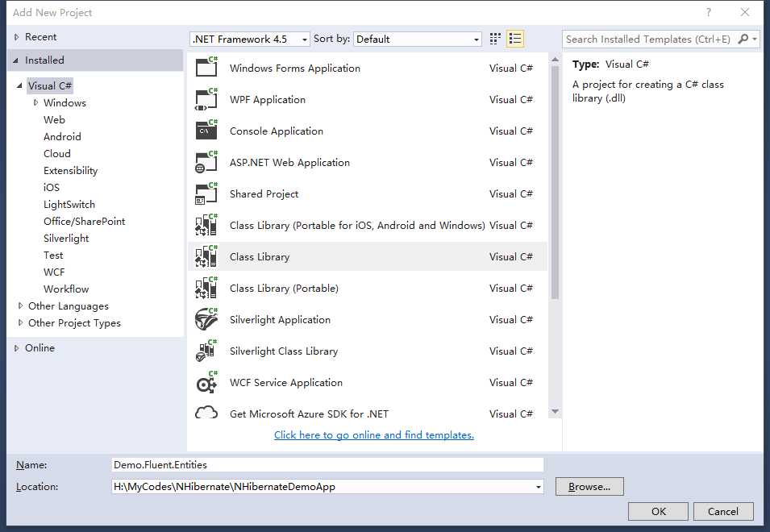
Task: Select Office/SharePoint category
Action: (x=84, y=222)
